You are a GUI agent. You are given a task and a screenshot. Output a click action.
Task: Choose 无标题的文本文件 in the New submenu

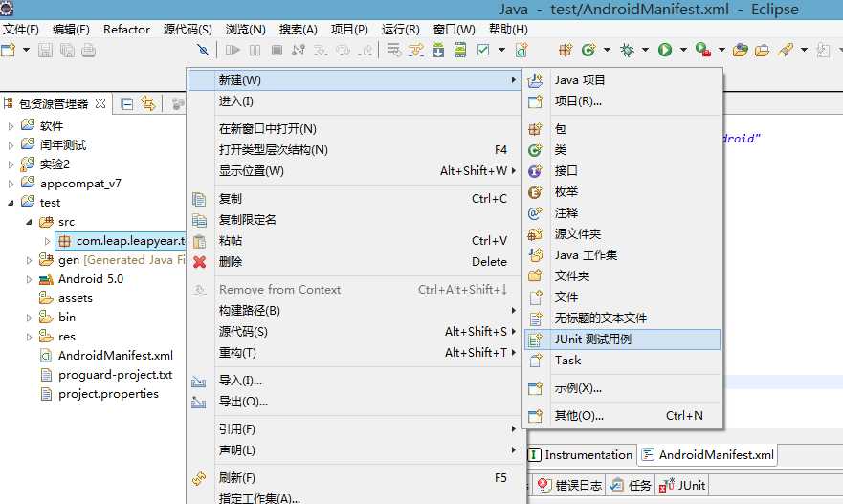(622, 318)
